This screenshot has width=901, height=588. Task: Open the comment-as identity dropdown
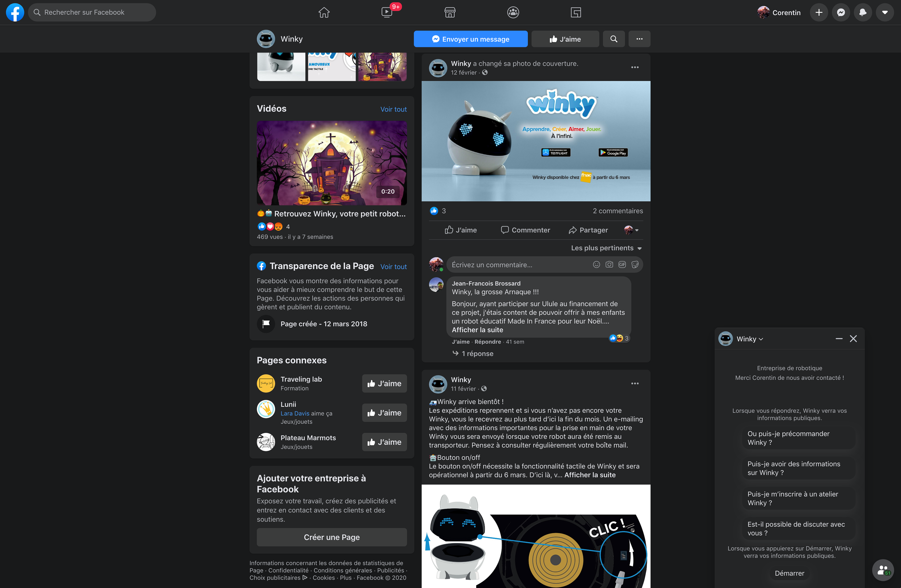coord(631,230)
